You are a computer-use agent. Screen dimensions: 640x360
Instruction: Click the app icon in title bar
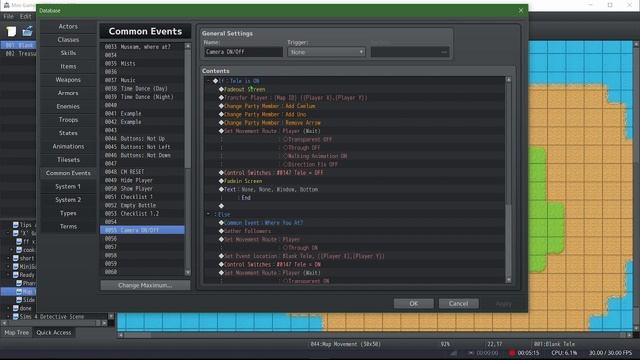pos(6,5)
